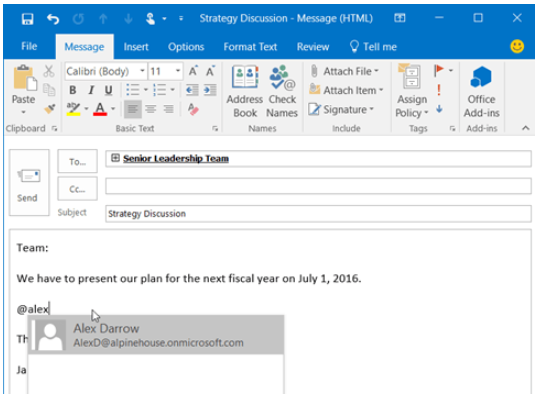Click the Decrease Indent icon

tap(192, 90)
